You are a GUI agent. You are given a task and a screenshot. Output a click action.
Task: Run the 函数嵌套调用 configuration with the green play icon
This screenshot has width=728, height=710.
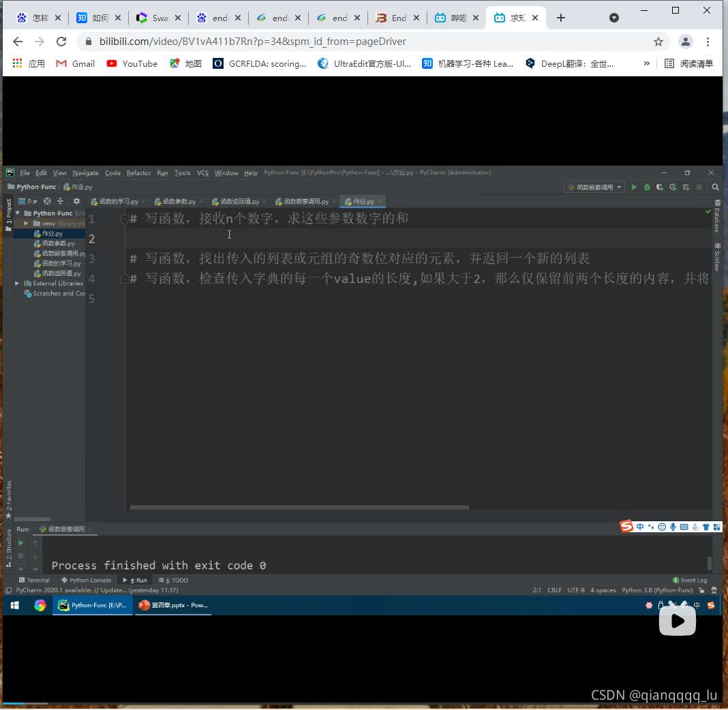[633, 186]
